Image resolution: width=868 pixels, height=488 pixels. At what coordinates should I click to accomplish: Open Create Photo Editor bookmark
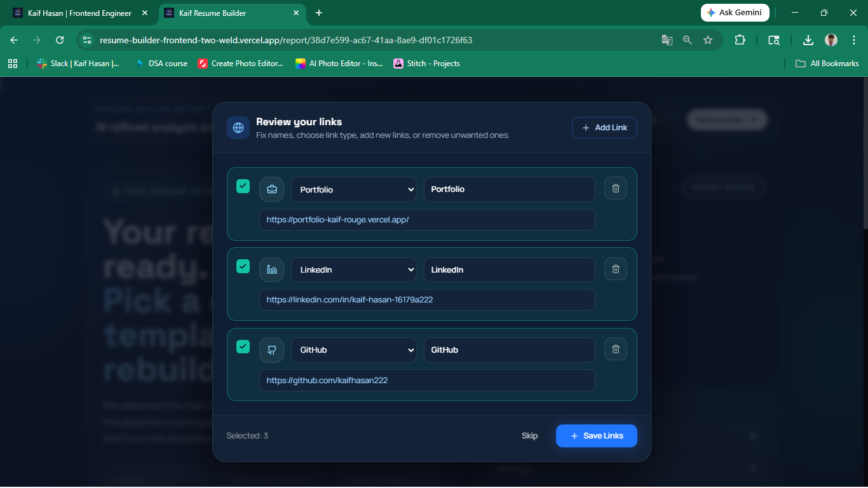click(x=241, y=64)
